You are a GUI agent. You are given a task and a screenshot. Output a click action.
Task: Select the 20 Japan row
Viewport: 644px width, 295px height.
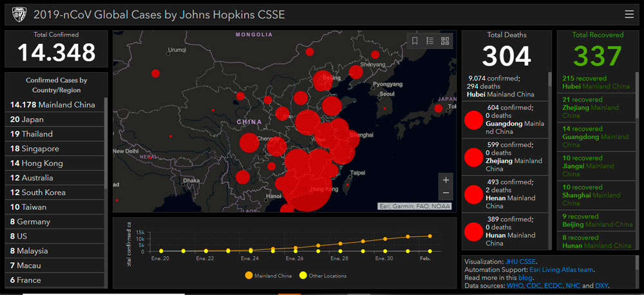tap(54, 120)
